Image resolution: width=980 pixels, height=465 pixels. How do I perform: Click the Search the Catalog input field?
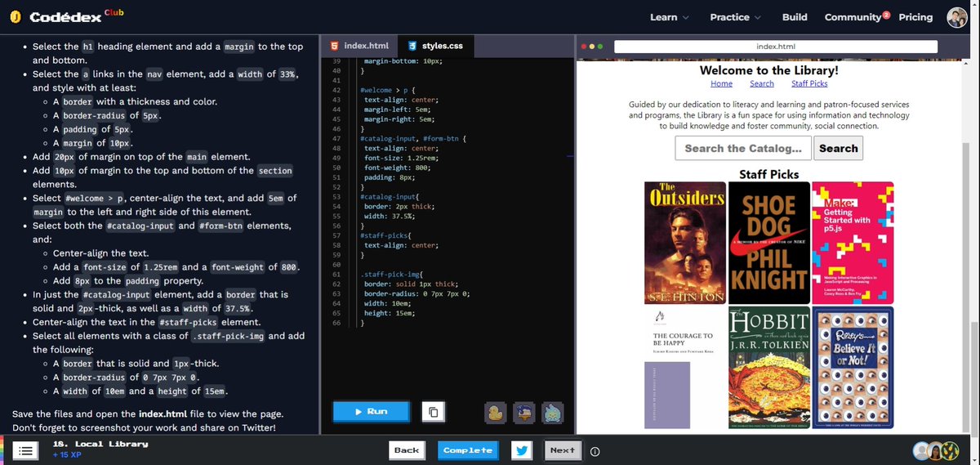[743, 148]
